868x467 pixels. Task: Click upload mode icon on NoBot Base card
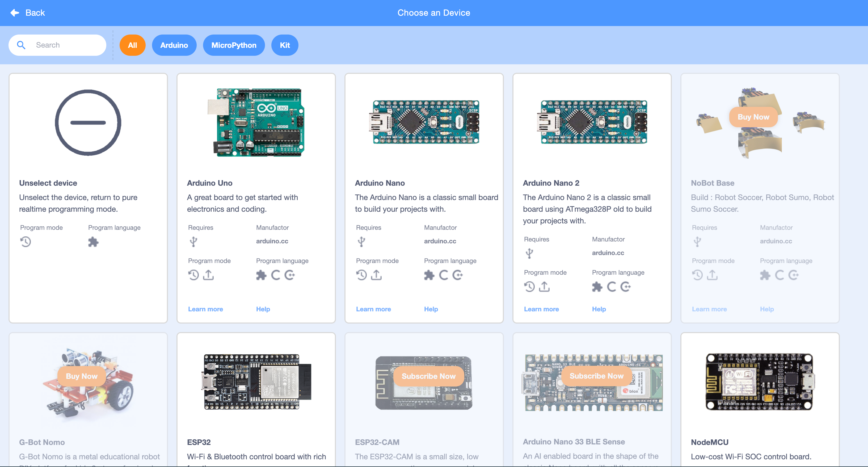(x=712, y=275)
